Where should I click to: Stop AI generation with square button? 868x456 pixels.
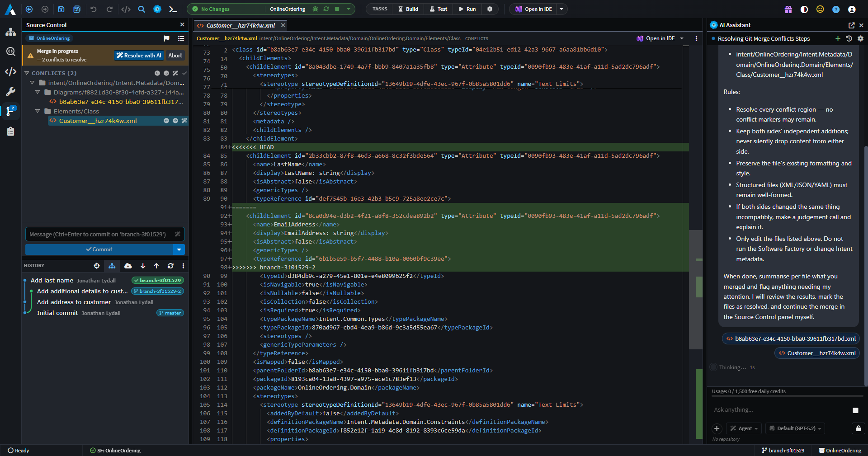coord(855,410)
